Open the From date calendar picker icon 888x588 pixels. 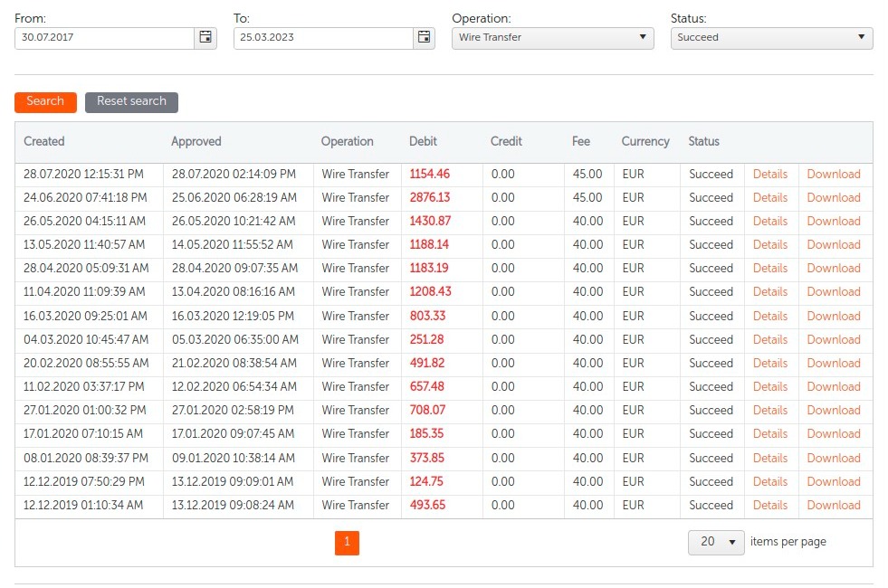click(205, 38)
